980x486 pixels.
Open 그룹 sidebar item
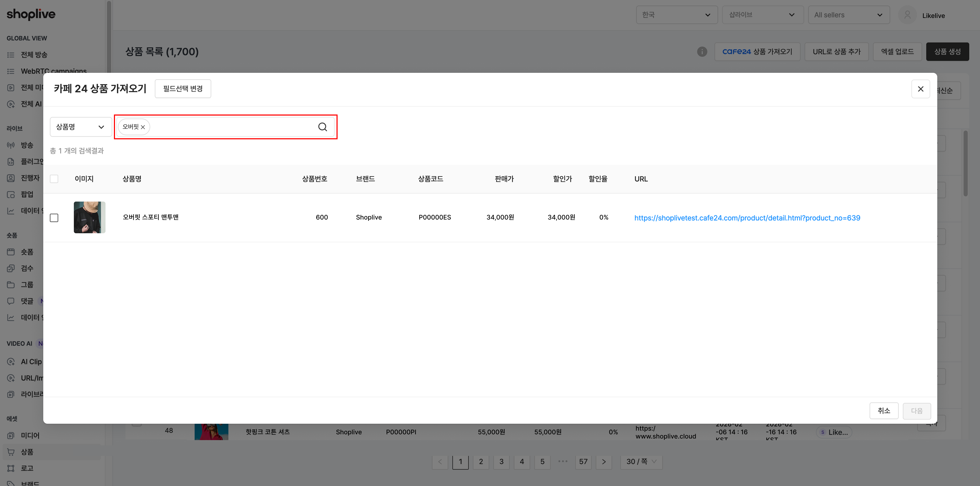27,285
